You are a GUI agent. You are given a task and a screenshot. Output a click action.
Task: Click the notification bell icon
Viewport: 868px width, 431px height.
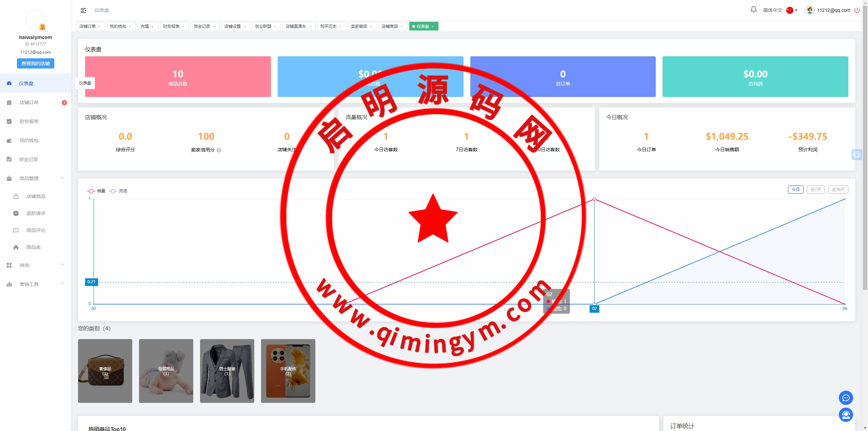(753, 10)
